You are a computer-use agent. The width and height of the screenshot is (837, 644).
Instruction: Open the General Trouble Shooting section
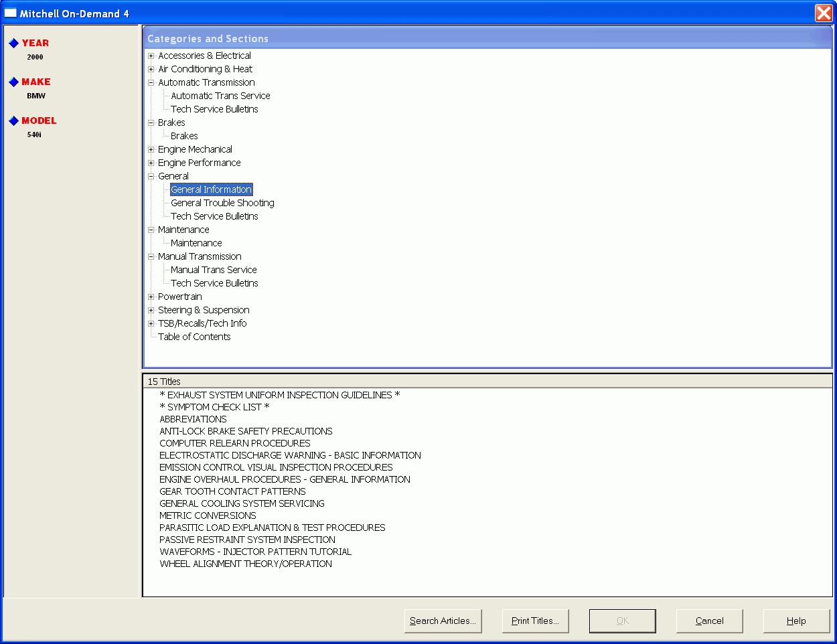point(222,203)
